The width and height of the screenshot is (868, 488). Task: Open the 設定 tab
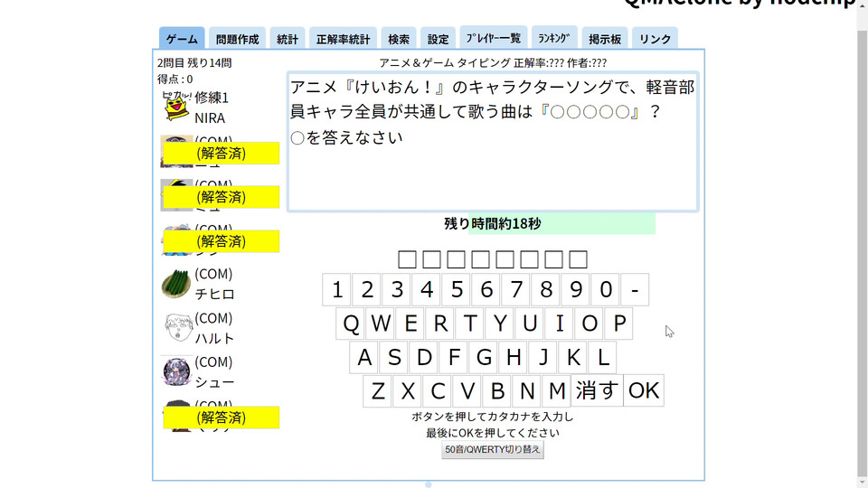438,39
